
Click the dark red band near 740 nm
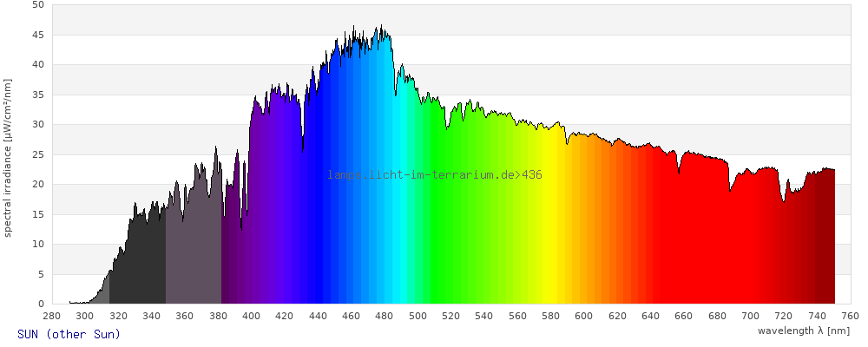[x=820, y=243]
